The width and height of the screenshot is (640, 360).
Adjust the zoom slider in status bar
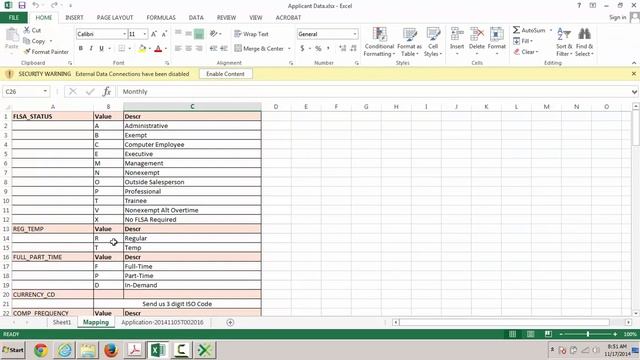click(588, 334)
